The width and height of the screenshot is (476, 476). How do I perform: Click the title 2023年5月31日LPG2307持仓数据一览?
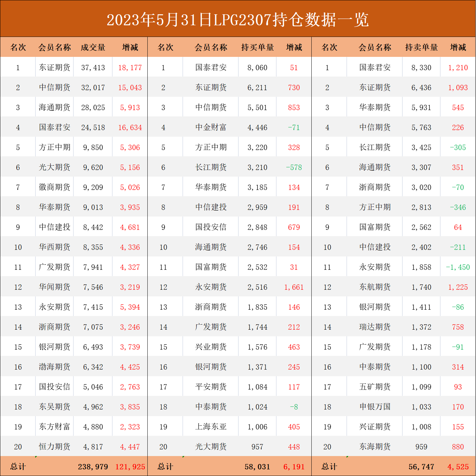[238, 20]
